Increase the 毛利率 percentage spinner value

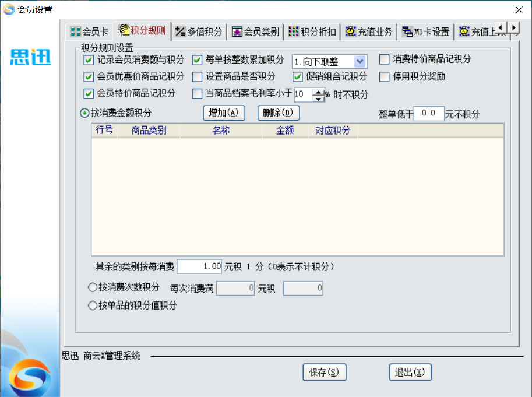click(x=318, y=90)
